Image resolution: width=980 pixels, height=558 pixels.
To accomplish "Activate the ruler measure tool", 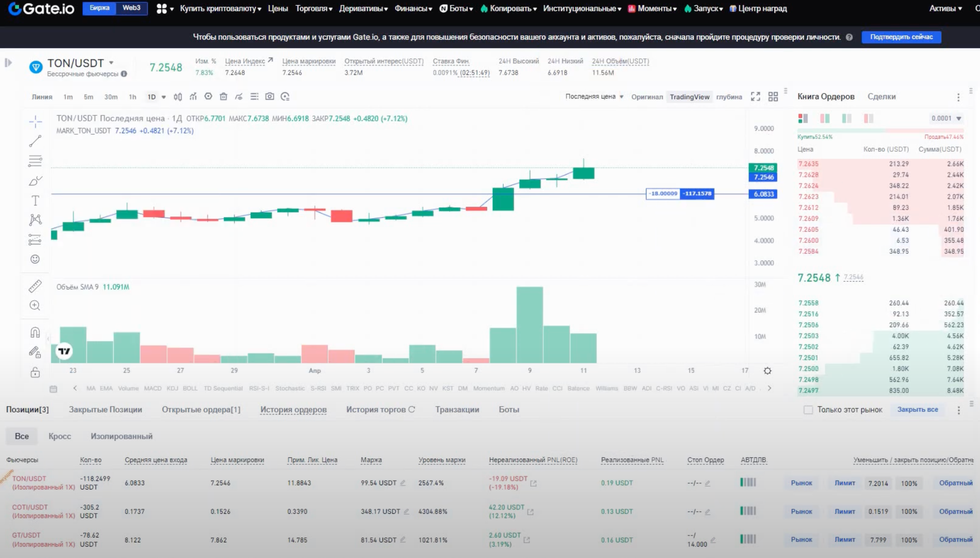I will click(x=35, y=286).
